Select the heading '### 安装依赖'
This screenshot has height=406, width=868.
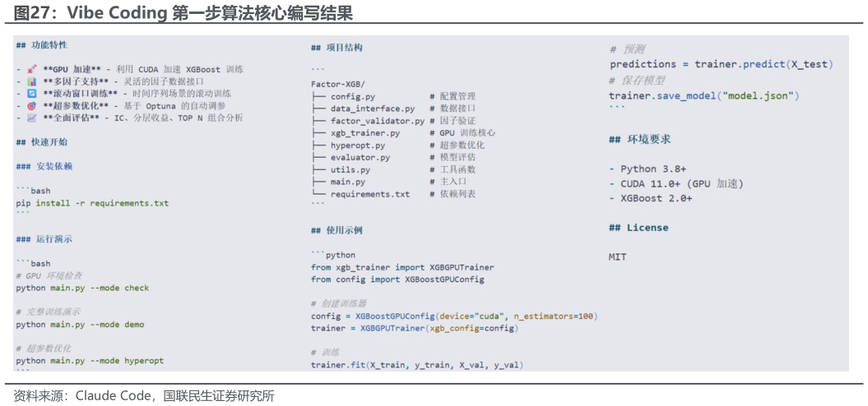point(44,167)
